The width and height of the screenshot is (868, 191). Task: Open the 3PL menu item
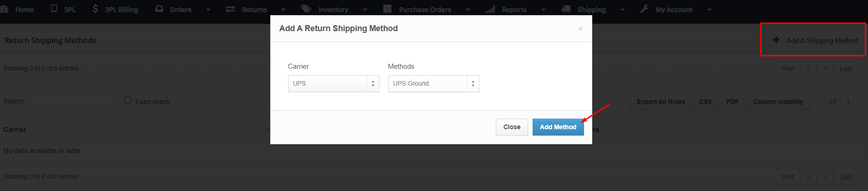(x=69, y=10)
